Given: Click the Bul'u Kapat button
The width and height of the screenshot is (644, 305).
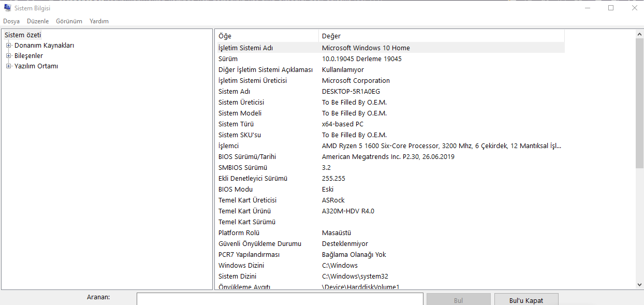Looking at the screenshot, I should [x=526, y=300].
